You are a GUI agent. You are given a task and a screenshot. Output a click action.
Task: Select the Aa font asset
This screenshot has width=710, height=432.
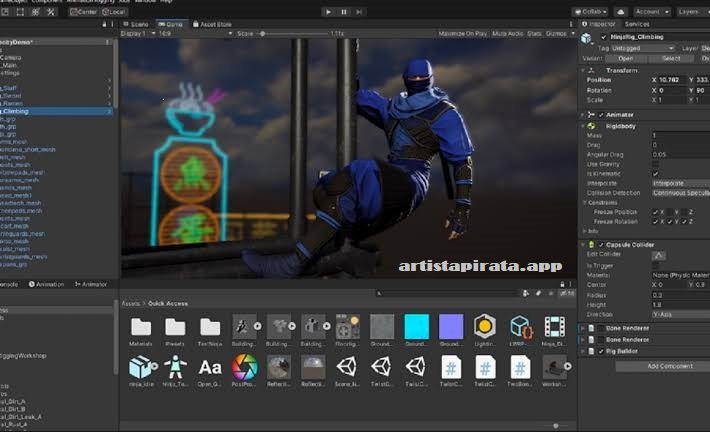(x=210, y=367)
